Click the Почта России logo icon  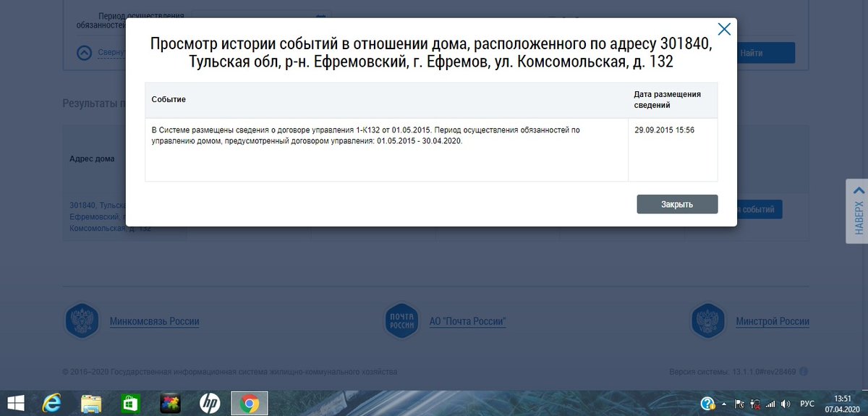point(403,321)
